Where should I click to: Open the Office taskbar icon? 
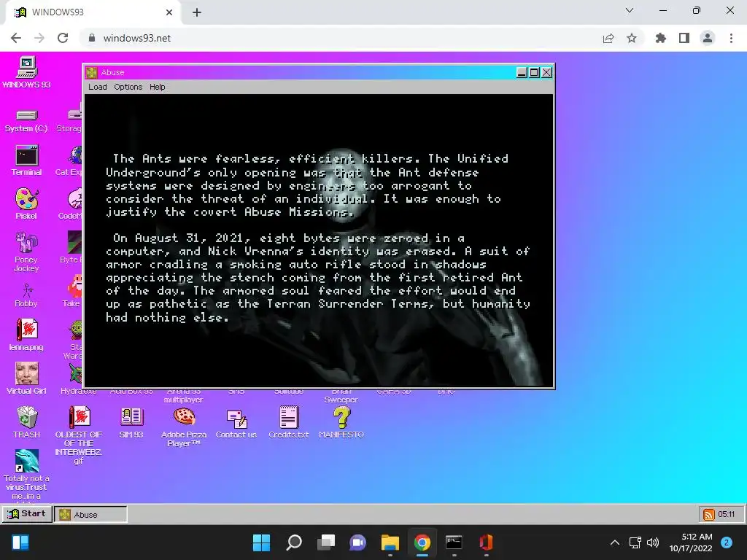[x=486, y=542]
